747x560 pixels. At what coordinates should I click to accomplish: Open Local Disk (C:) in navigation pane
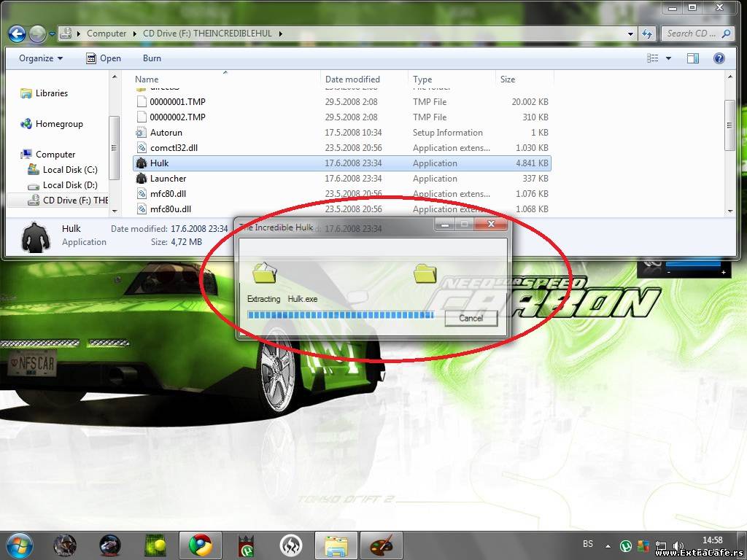pos(63,169)
